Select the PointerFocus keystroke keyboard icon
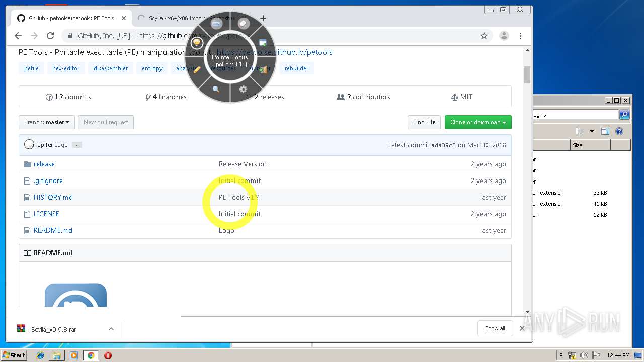 (x=216, y=24)
